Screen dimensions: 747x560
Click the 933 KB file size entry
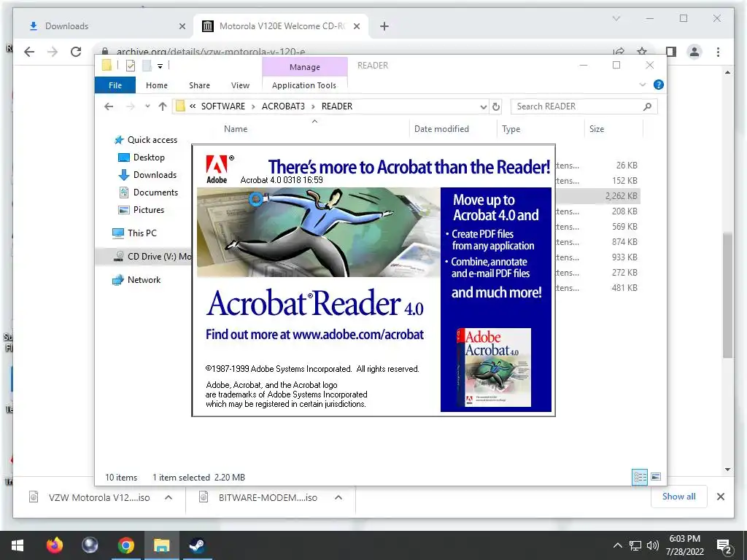[624, 257]
